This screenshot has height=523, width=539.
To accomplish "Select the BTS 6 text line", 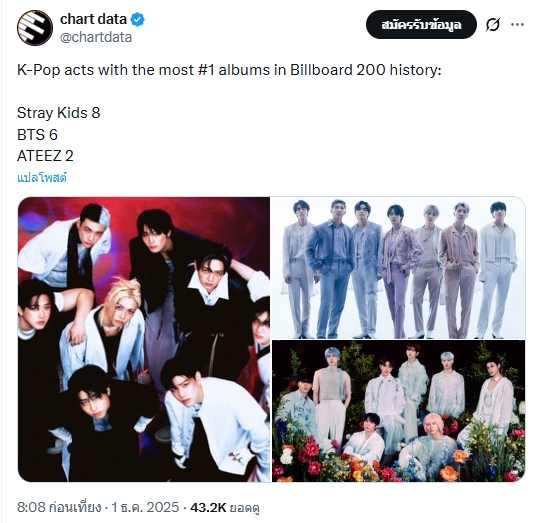I will tap(37, 134).
